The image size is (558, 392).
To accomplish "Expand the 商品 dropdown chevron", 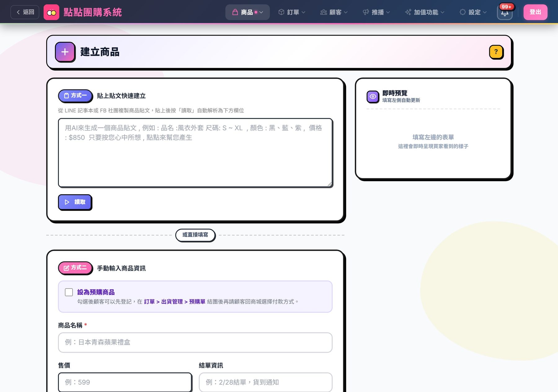I will 261,12.
